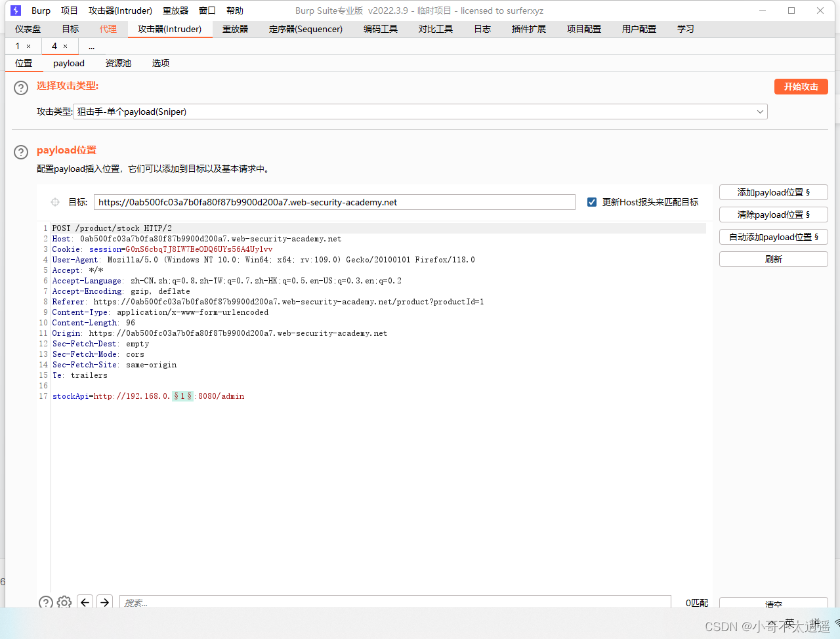This screenshot has height=639, width=840.
Task: Open the 重放器 menu in the menu bar
Action: (x=175, y=10)
